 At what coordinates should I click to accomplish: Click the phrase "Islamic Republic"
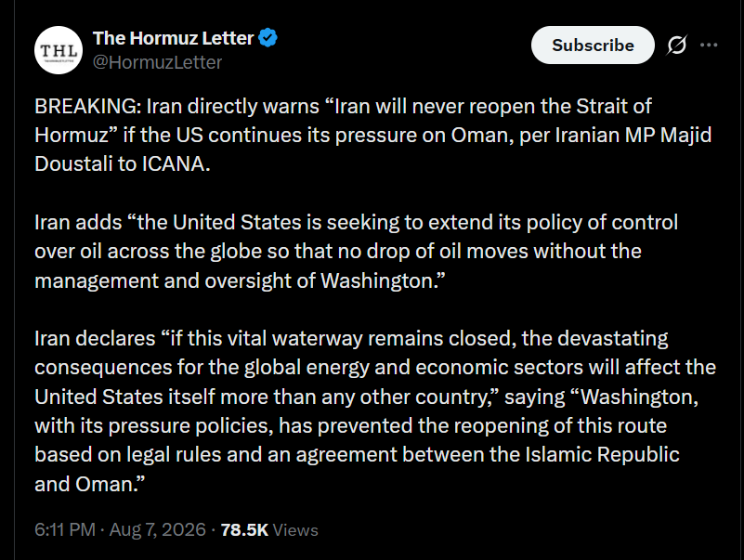click(602, 455)
